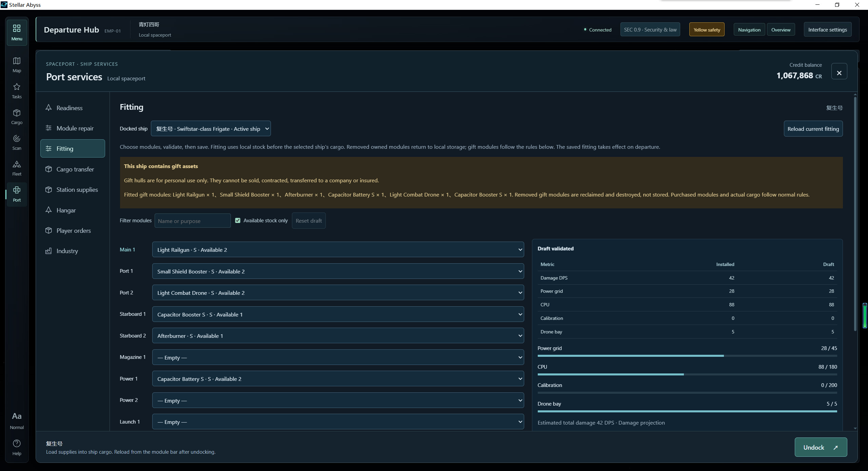Expand Power 1 Capacitor Battery dropdown
This screenshot has width=868, height=471.
tap(338, 378)
